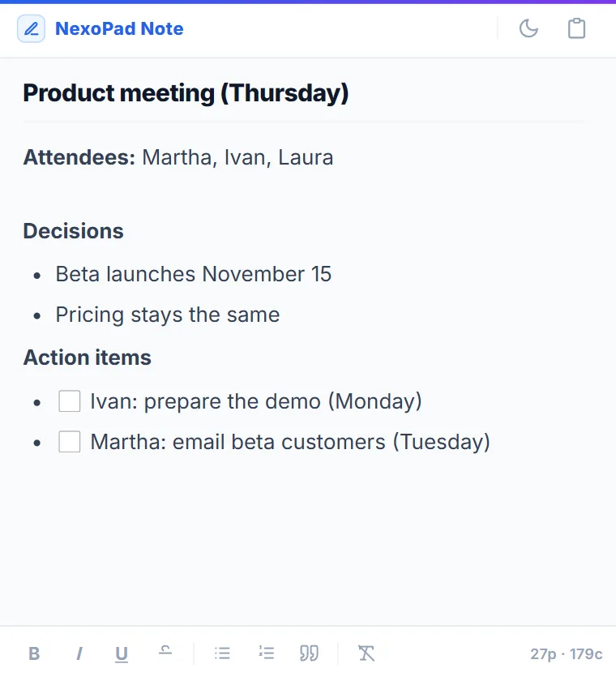Image resolution: width=616 pixels, height=681 pixels.
Task: Click the word and character count indicator
Action: coord(566,653)
